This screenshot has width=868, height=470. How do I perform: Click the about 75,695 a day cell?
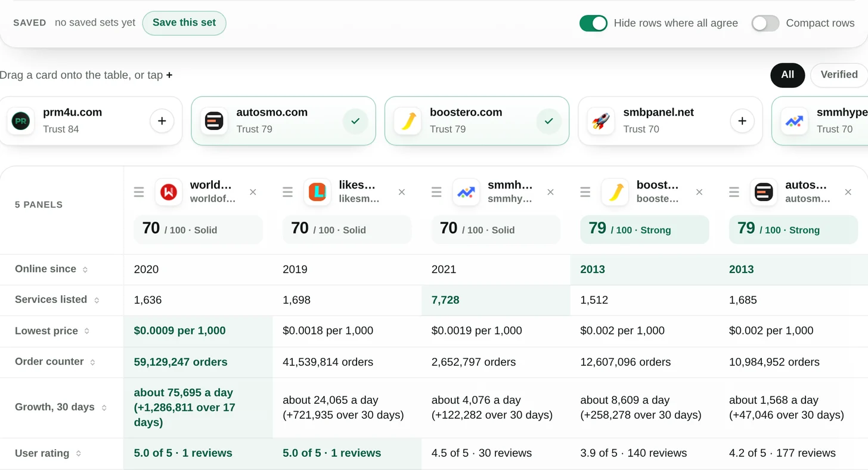198,407
